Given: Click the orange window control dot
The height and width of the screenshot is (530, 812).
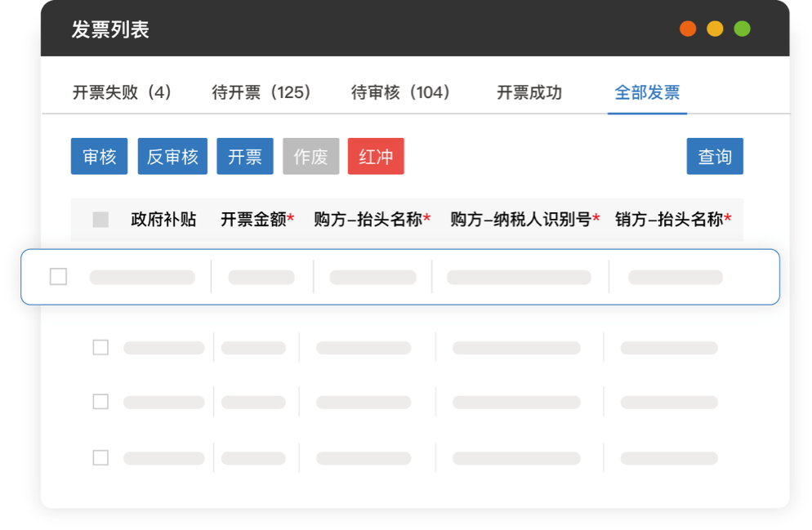Looking at the screenshot, I should click(688, 29).
